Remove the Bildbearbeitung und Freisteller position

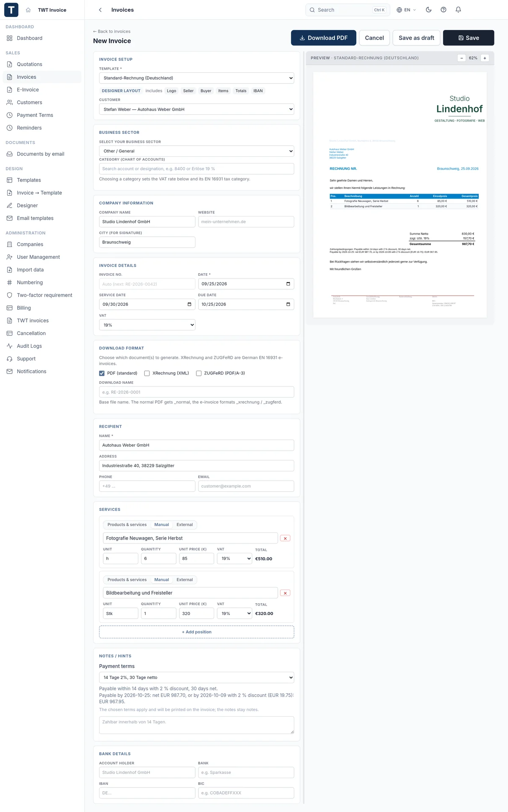point(285,593)
